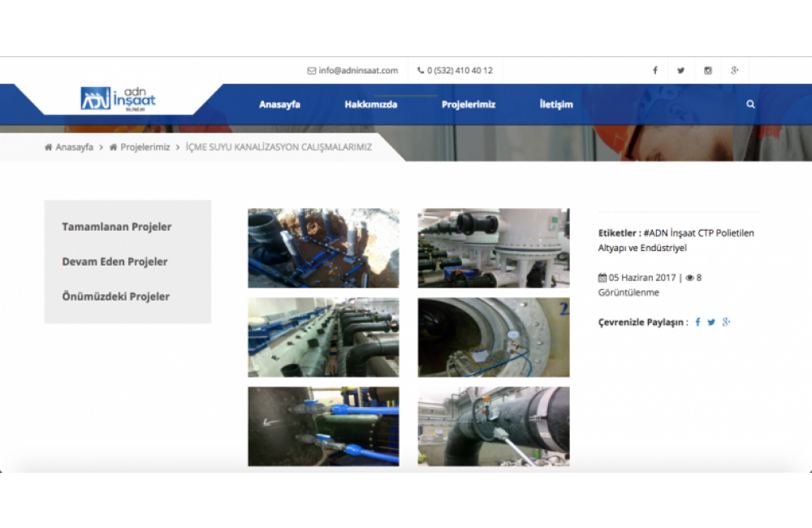The height and width of the screenshot is (528, 812).
Task: Open the Anasayfa menu item
Action: pos(279,105)
